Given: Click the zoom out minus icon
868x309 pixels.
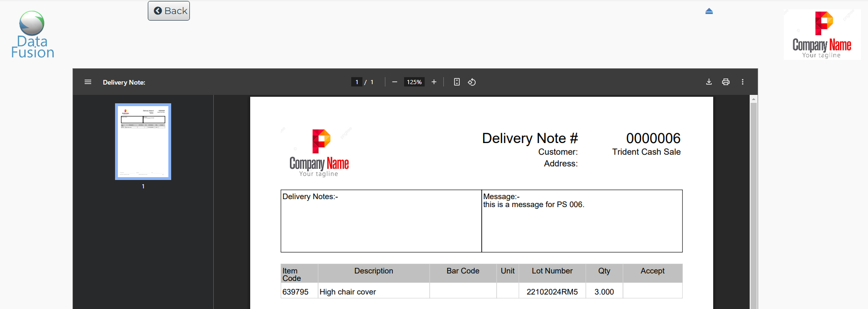Looking at the screenshot, I should 395,82.
